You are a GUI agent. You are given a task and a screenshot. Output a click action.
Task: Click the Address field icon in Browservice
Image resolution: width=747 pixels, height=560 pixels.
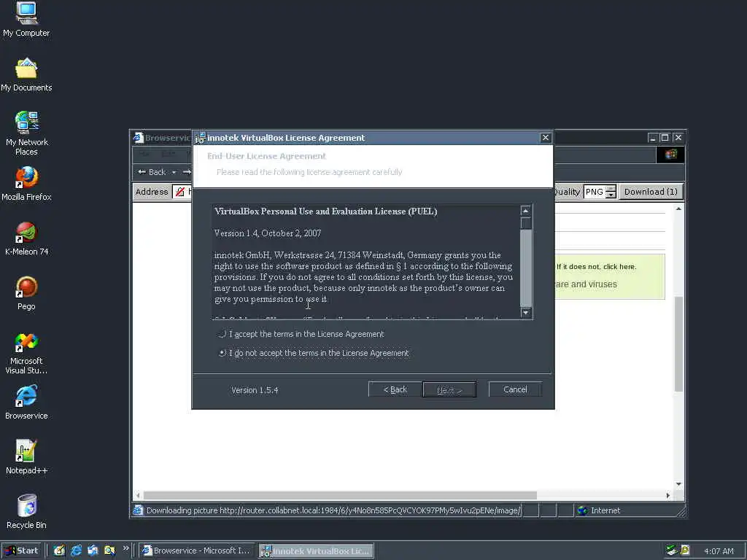pos(179,192)
